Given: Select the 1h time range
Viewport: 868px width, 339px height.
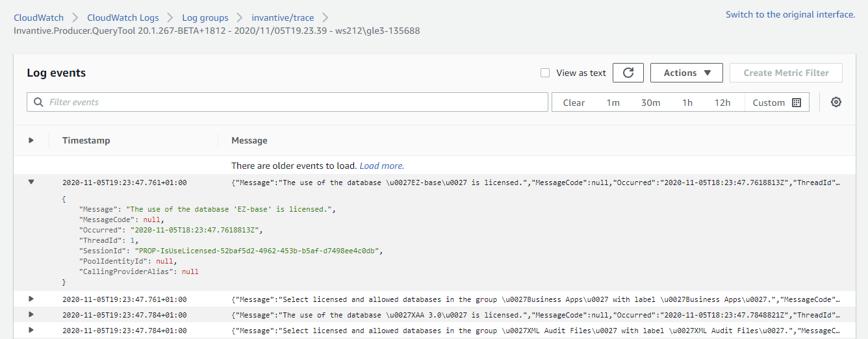Looking at the screenshot, I should coord(687,103).
